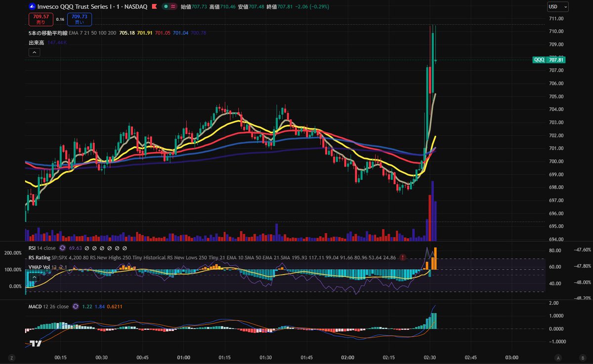Click the Invesco QQQ symbol logo icon
Screen dimensions: 593x364
(32, 7)
